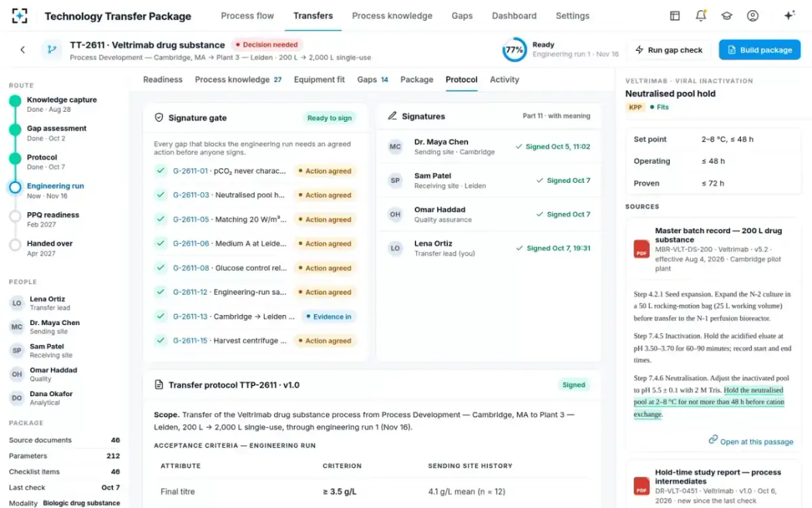Screen dimensions: 812x508
Task: Open gap link G-2611-13
Action: (x=191, y=316)
